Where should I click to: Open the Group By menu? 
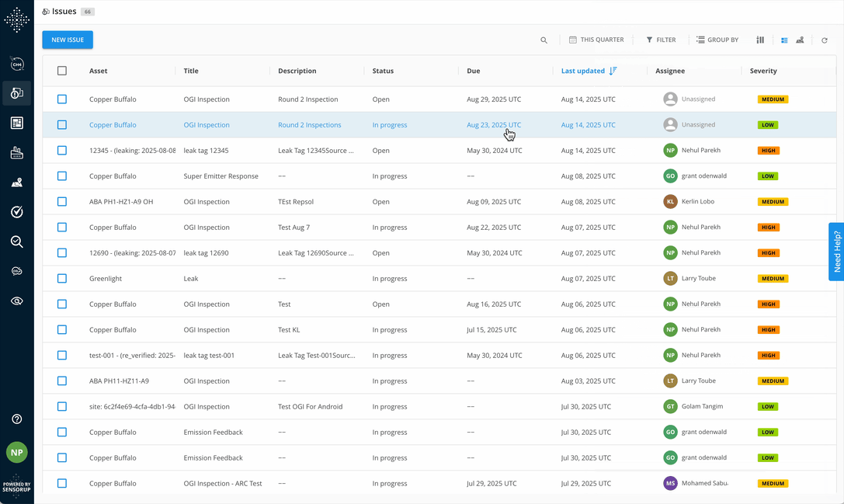point(717,40)
